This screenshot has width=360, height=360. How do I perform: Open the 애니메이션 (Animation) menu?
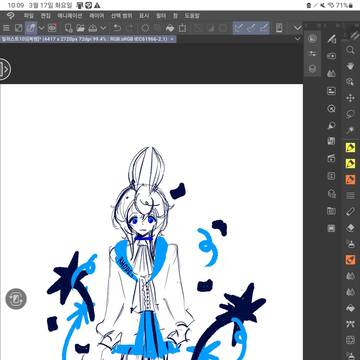coord(70,16)
